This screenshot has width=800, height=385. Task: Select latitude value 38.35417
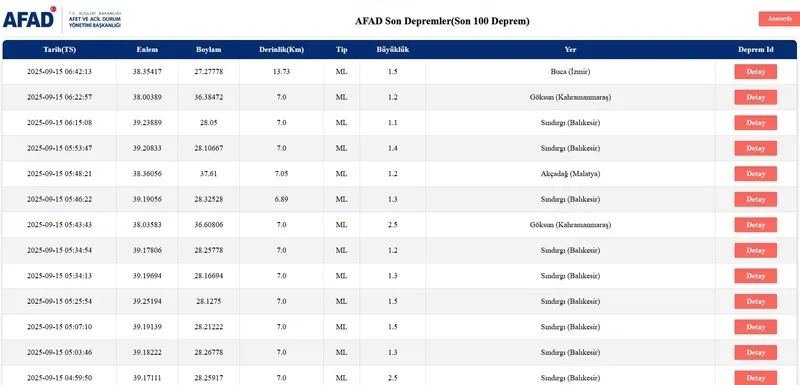point(147,71)
